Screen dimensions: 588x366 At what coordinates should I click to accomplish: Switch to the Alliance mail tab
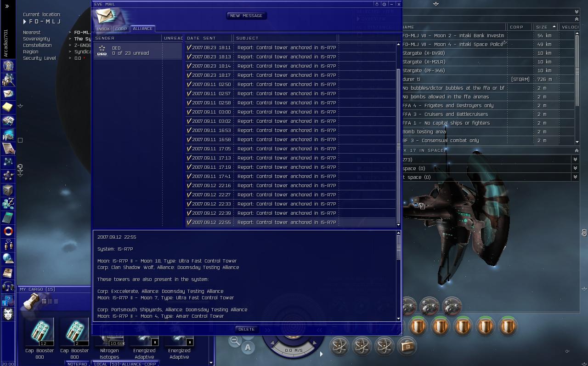point(143,29)
